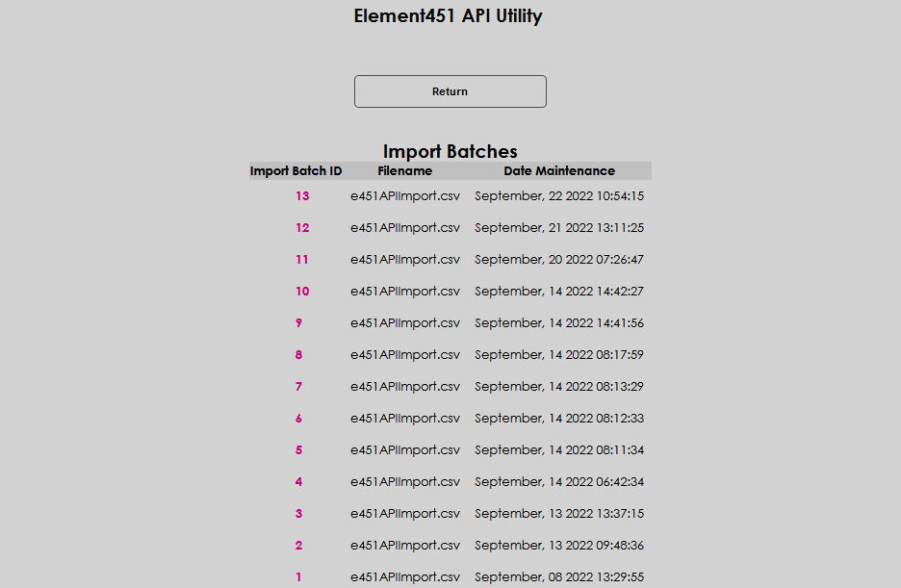The width and height of the screenshot is (901, 588).
Task: Sort by the Date Maintenance column header
Action: coord(559,170)
